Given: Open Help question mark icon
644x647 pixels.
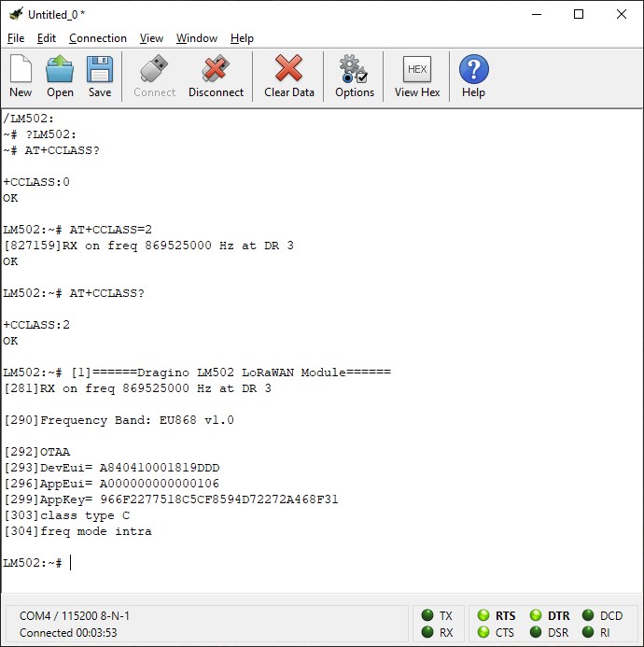Looking at the screenshot, I should point(473,76).
